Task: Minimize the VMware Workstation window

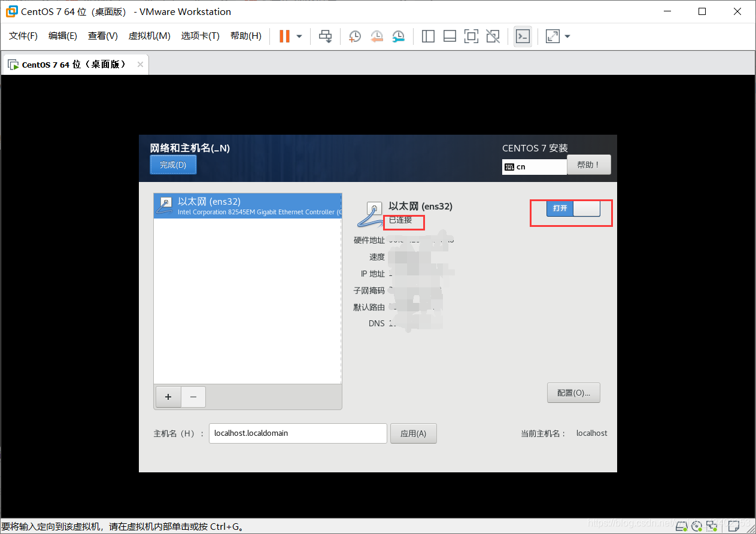Action: [x=667, y=11]
